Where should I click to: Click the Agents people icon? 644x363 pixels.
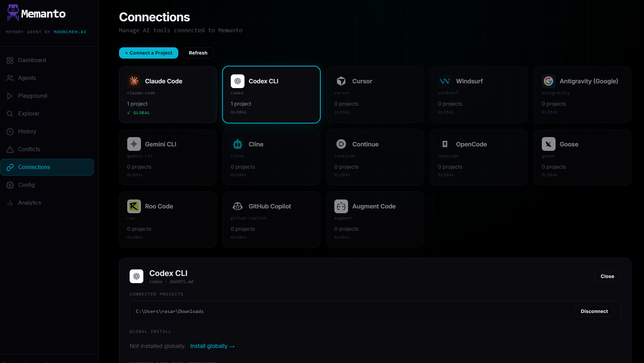(10, 78)
